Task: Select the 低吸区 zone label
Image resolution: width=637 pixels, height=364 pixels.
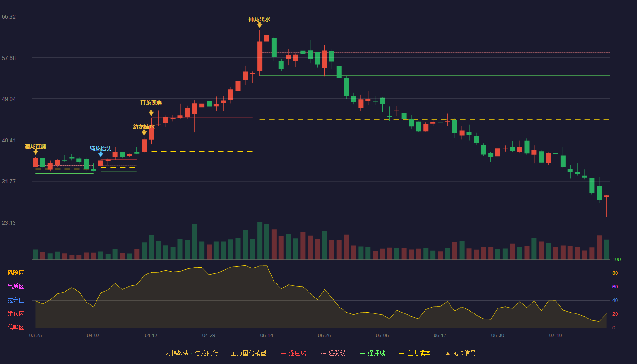Action: click(x=15, y=327)
